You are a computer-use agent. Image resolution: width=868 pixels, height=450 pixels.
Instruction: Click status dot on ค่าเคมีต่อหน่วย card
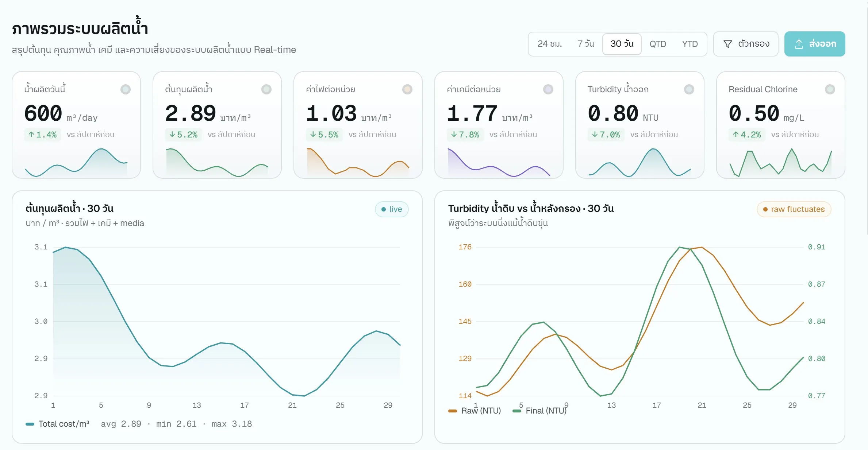pyautogui.click(x=548, y=89)
